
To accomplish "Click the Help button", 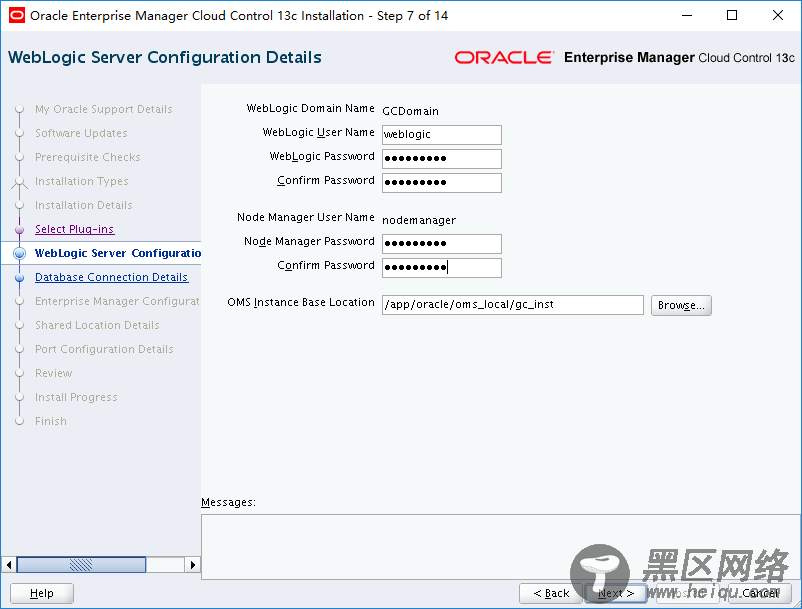I will click(41, 593).
